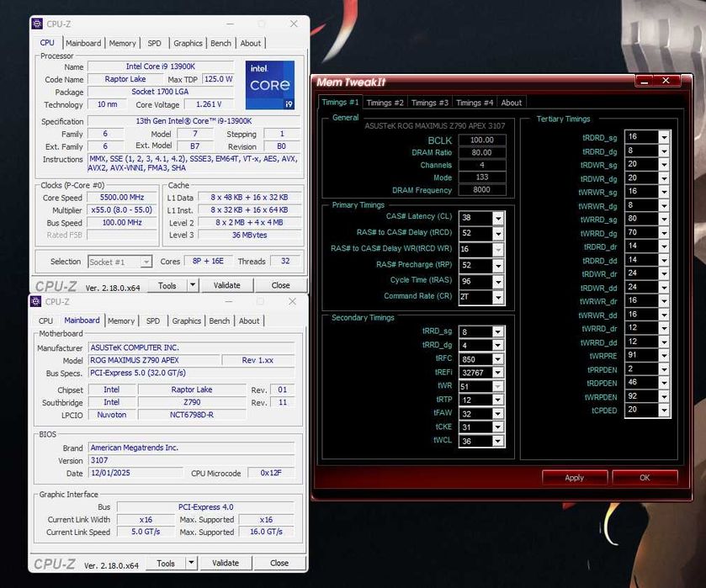Click the Core Speed value 5500.00 MHz

pos(122,197)
